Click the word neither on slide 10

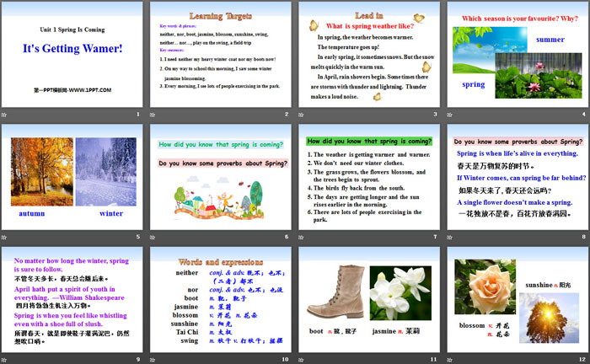pos(186,273)
